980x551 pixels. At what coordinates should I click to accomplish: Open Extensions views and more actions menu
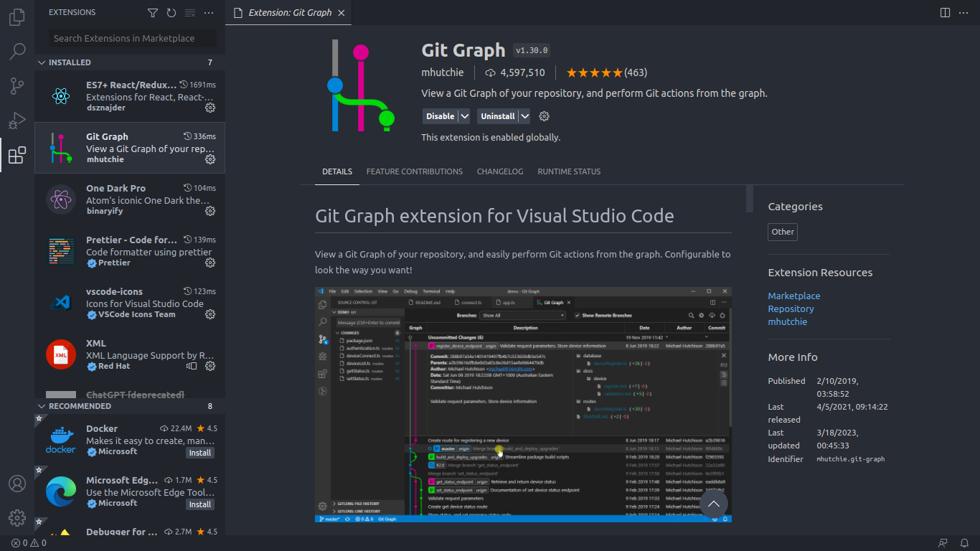pyautogui.click(x=209, y=13)
